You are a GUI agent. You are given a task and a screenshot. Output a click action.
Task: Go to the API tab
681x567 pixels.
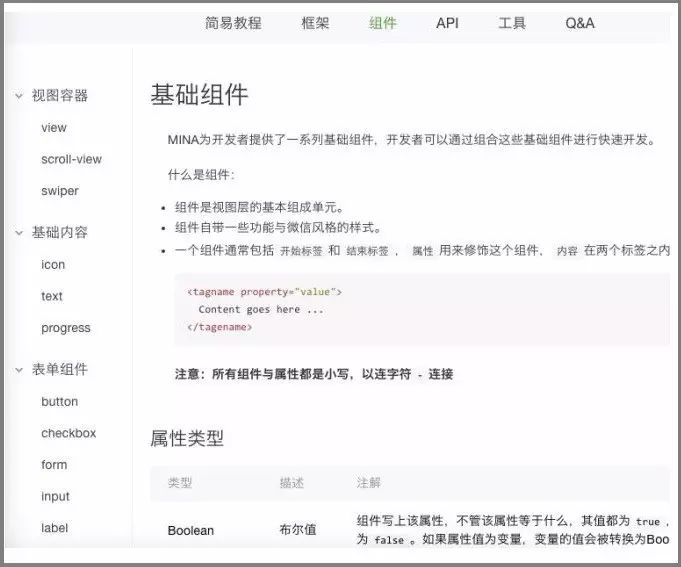(447, 23)
